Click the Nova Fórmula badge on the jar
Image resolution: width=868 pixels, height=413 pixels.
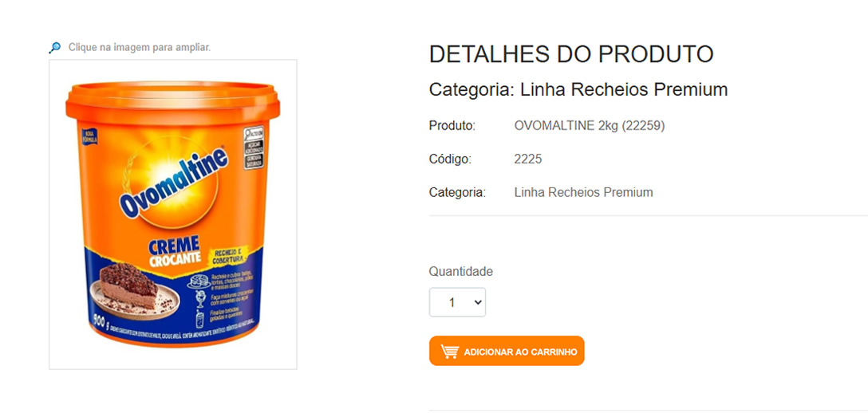click(x=89, y=136)
